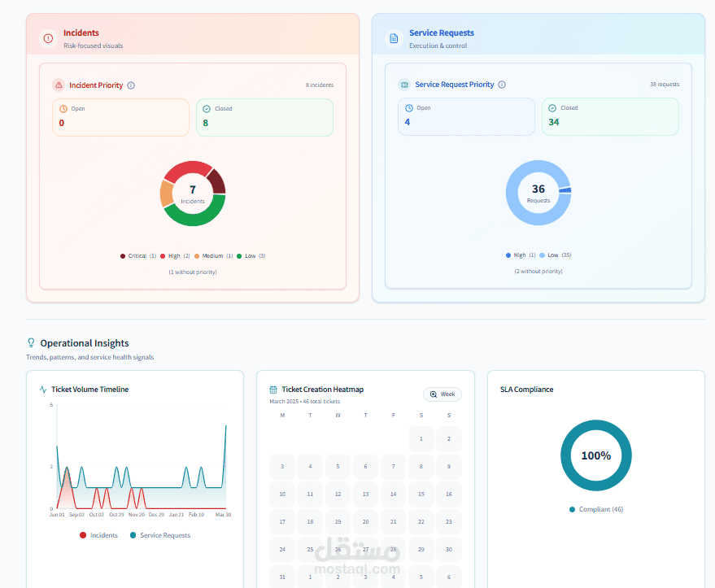Click the '38 requests' count text
Image resolution: width=715 pixels, height=588 pixels.
(x=665, y=85)
